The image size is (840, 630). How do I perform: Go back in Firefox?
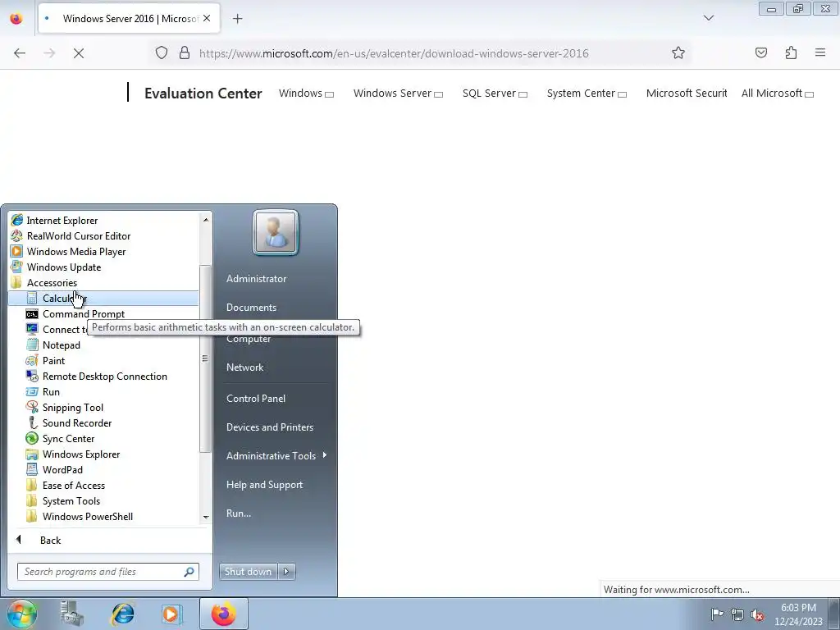click(20, 53)
